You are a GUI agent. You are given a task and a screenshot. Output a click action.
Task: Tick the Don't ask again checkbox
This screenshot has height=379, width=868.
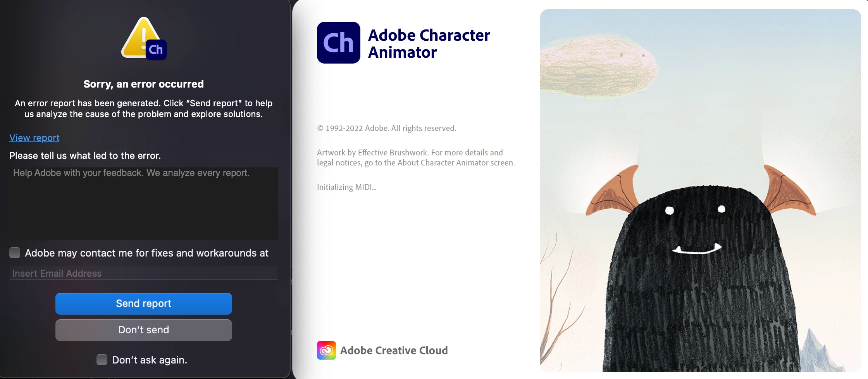102,360
